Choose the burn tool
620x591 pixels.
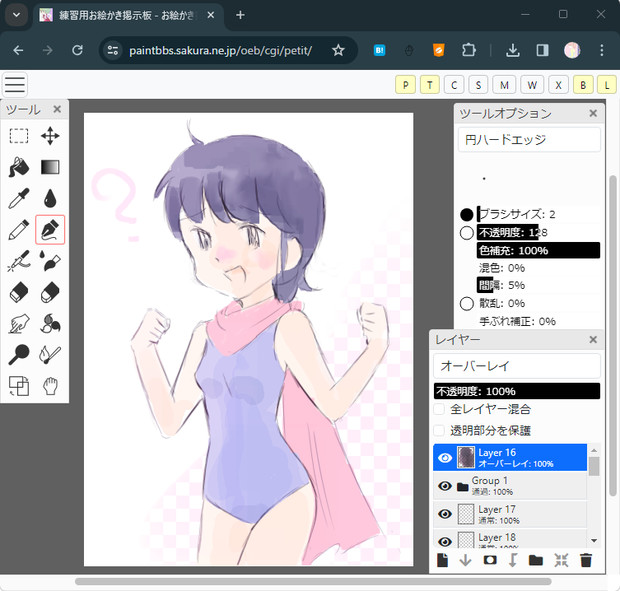[x=50, y=355]
